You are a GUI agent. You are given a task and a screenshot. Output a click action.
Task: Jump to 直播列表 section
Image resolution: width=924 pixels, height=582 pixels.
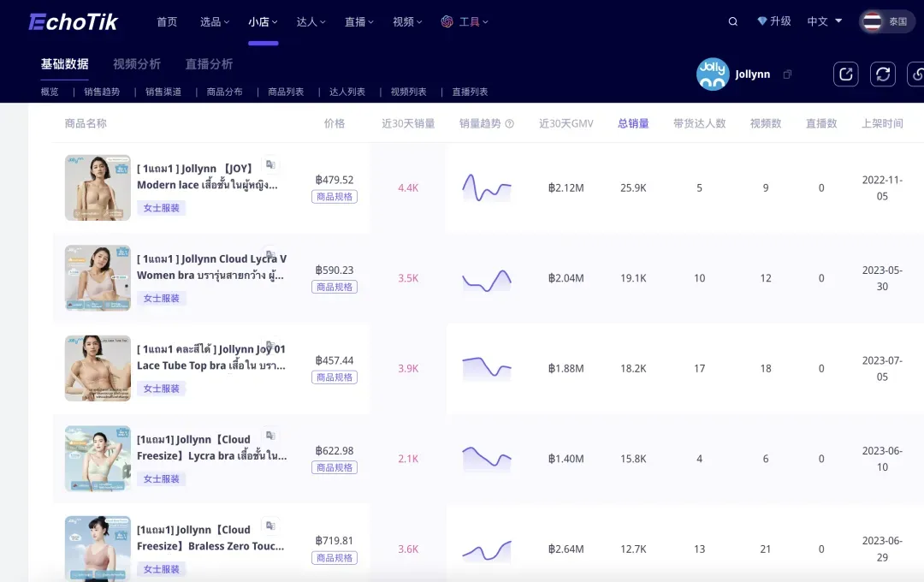[x=470, y=92]
